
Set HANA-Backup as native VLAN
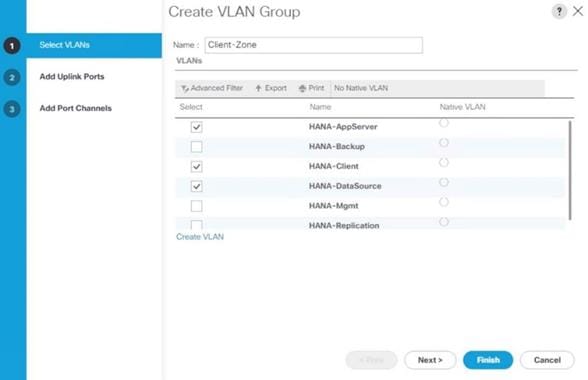(444, 143)
